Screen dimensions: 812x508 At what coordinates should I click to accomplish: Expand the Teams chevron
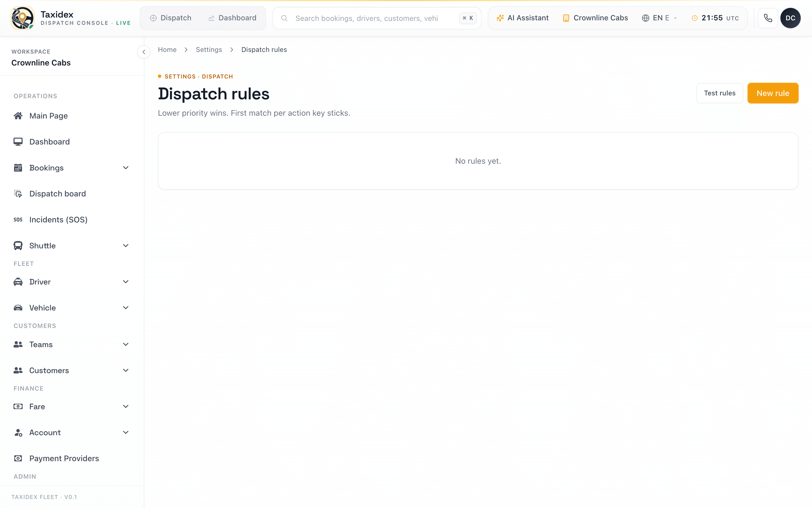click(x=126, y=344)
